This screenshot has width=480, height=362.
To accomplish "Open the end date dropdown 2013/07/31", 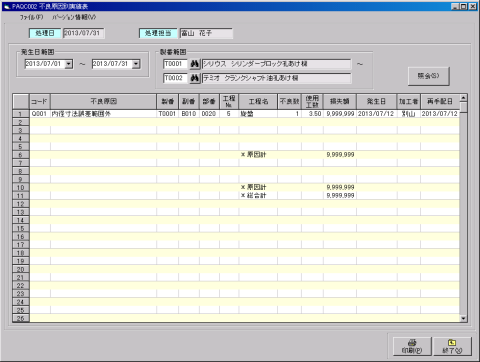I will click(136, 64).
